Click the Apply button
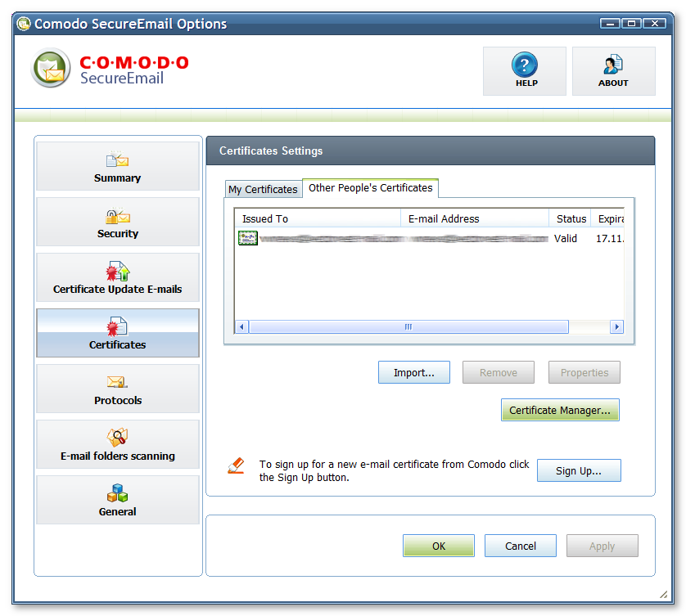The image size is (686, 616). [x=602, y=546]
